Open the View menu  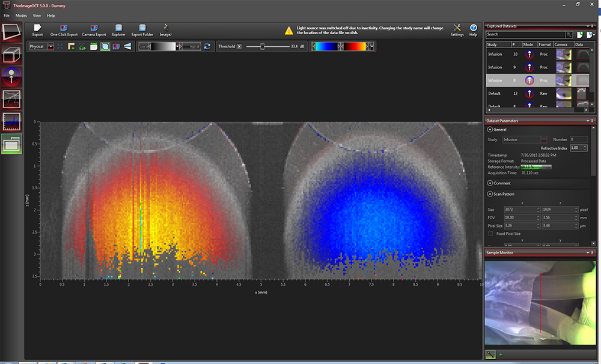(37, 15)
